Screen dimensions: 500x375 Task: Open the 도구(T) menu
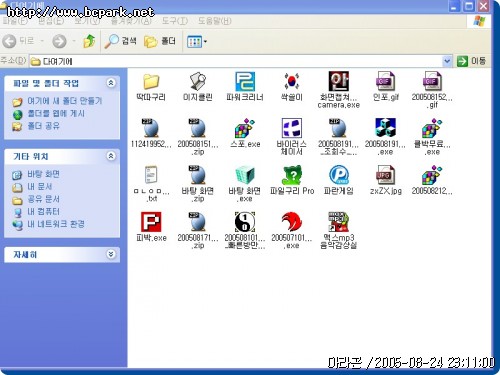(x=175, y=21)
